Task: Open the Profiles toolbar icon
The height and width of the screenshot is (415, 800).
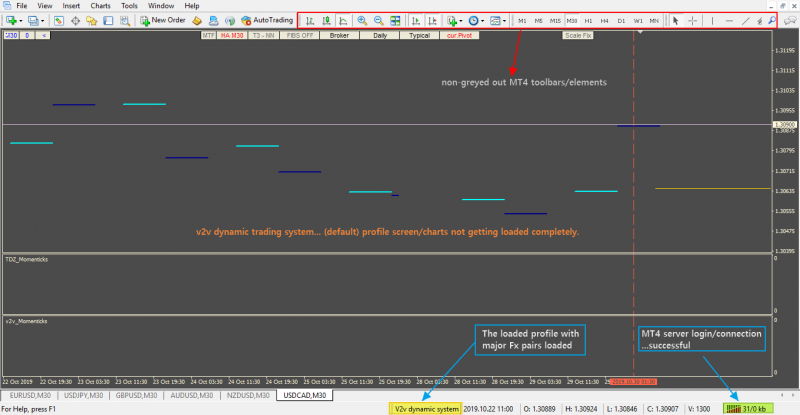Action: (x=33, y=21)
